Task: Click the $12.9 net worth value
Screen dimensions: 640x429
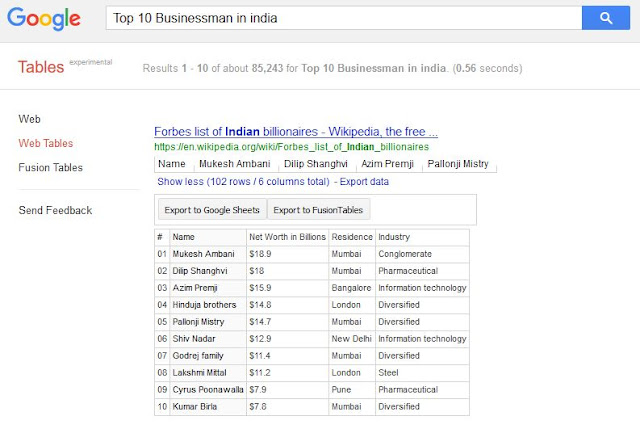Action: [x=260, y=339]
